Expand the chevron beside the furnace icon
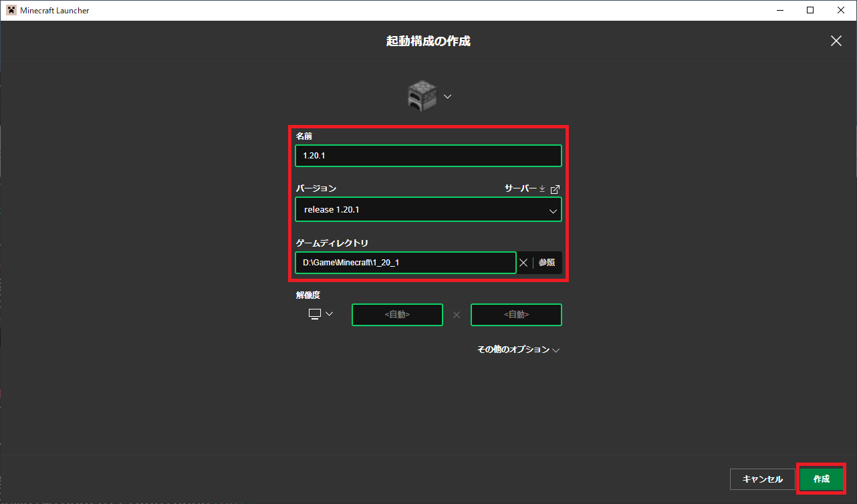Screen dimensions: 857x504 (x=448, y=96)
